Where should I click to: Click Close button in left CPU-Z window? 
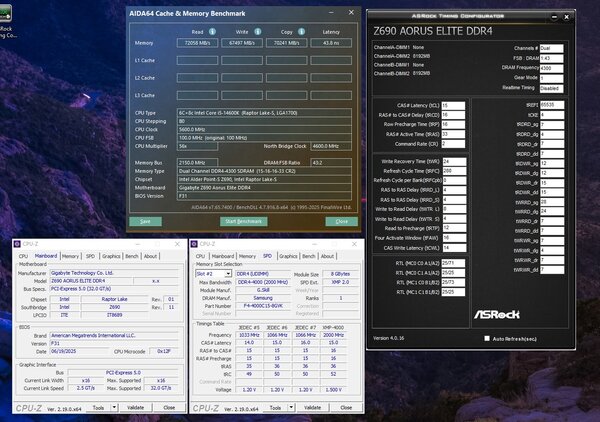(x=169, y=407)
